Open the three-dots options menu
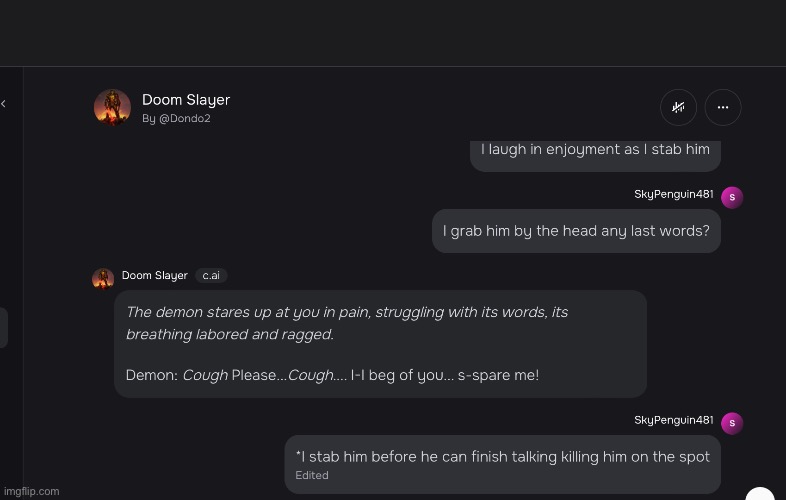The width and height of the screenshot is (786, 500). point(722,107)
